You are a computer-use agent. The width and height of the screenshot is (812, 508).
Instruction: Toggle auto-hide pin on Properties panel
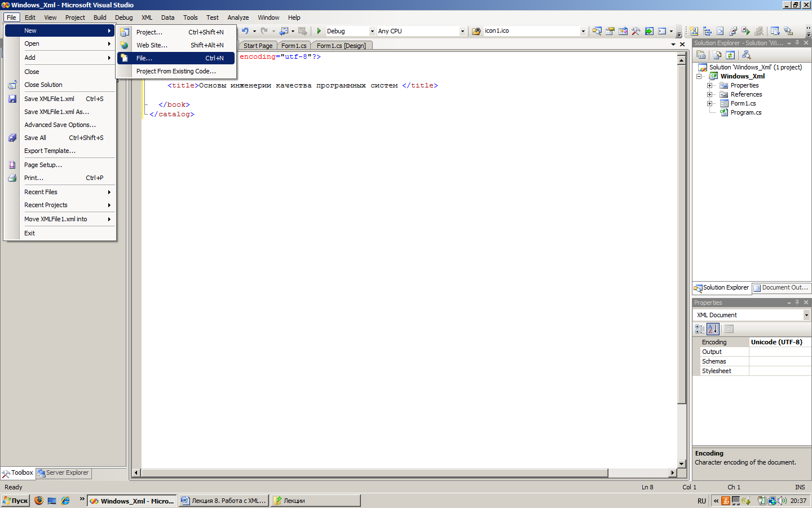797,303
